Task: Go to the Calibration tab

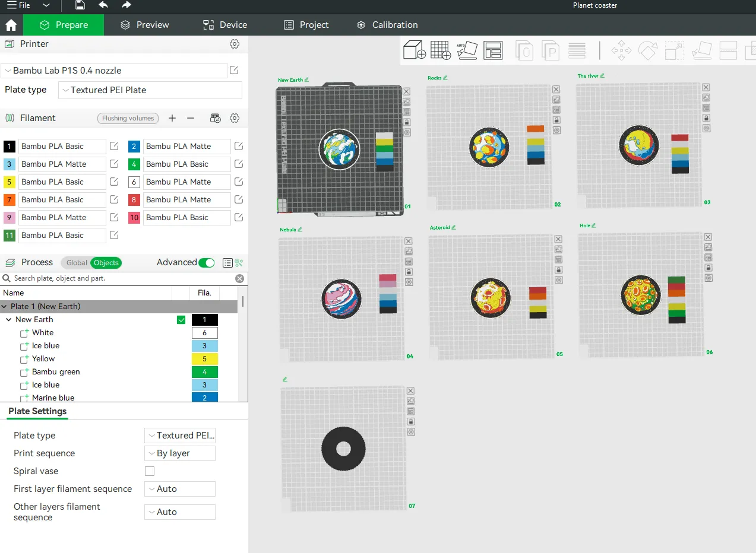Action: [x=387, y=25]
